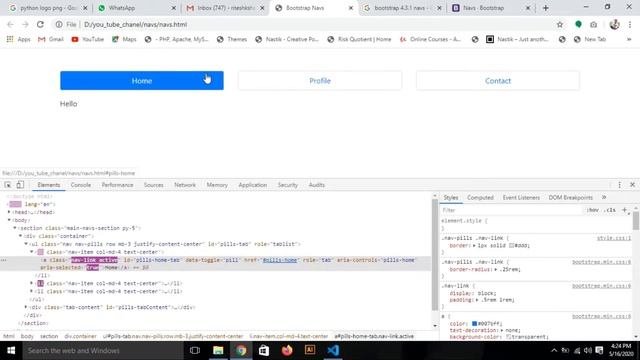Image resolution: width=640 pixels, height=360 pixels.
Task: Open the DevTools Performance tab
Action: pos(118,185)
